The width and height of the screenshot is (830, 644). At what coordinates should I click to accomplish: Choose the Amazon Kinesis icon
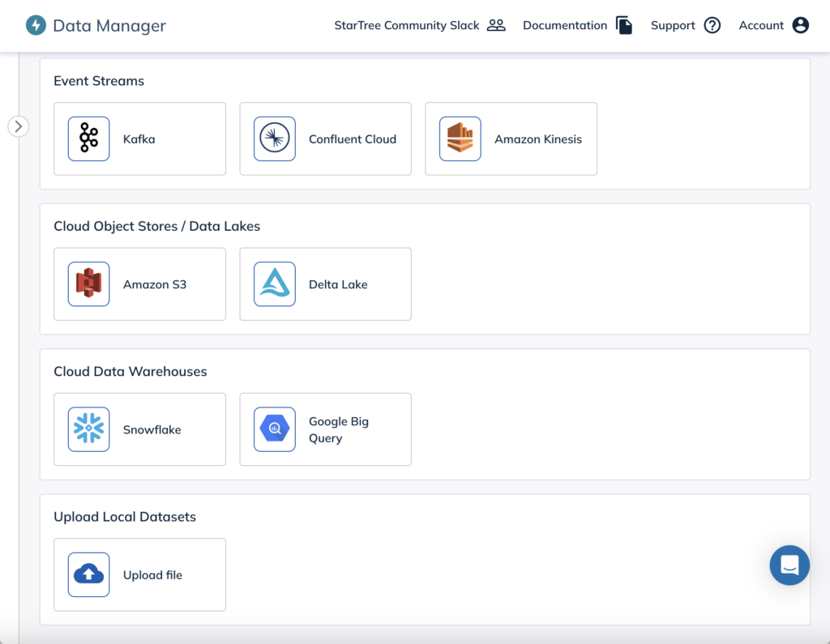[x=460, y=139]
